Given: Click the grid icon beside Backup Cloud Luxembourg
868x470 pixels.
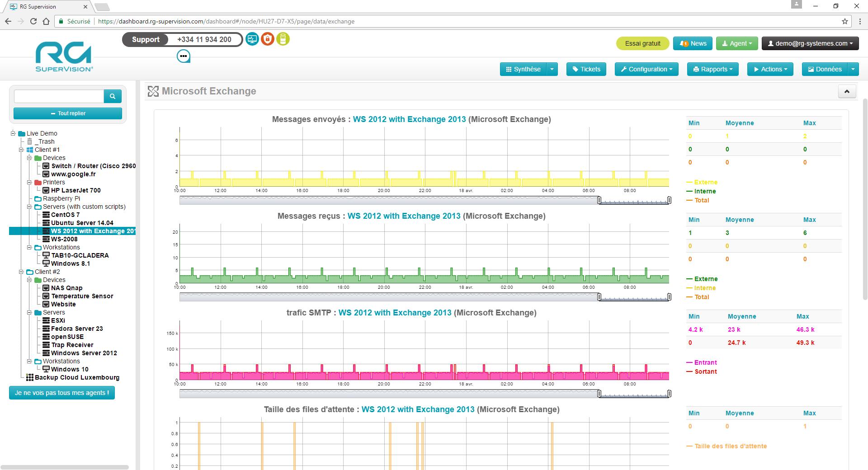Looking at the screenshot, I should point(30,377).
